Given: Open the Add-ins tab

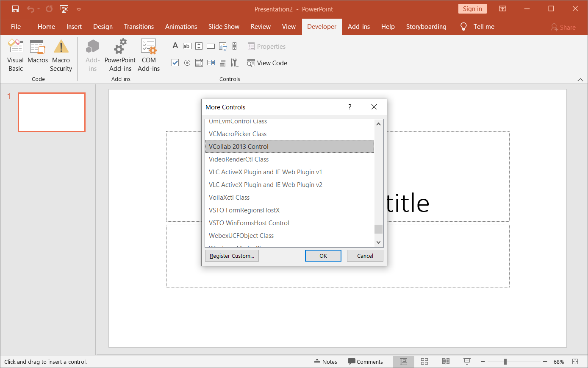Looking at the screenshot, I should click(x=359, y=26).
